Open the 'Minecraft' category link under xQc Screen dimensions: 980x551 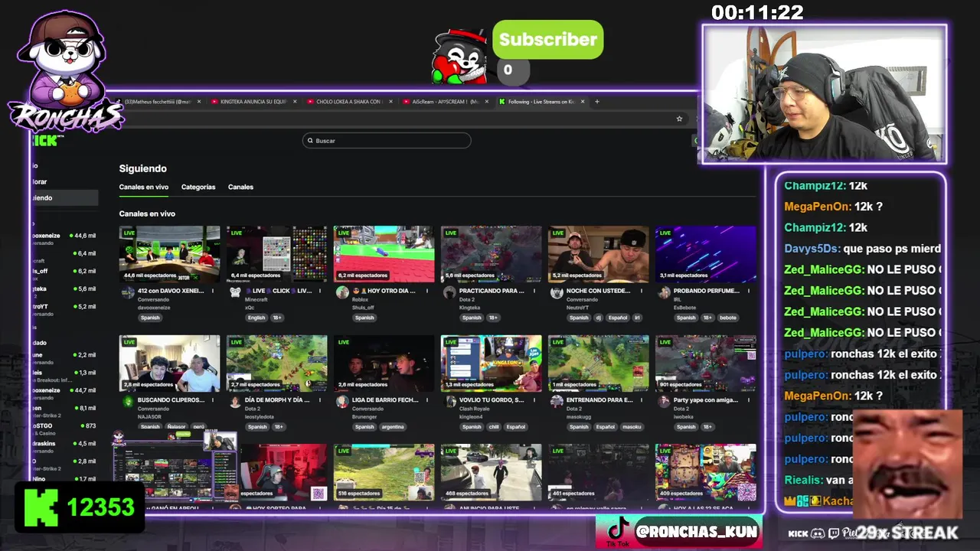click(256, 299)
